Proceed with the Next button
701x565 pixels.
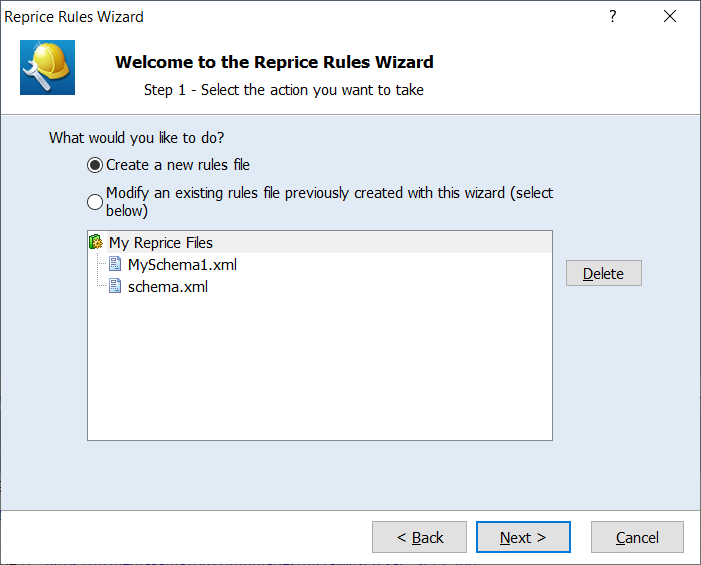pos(523,537)
